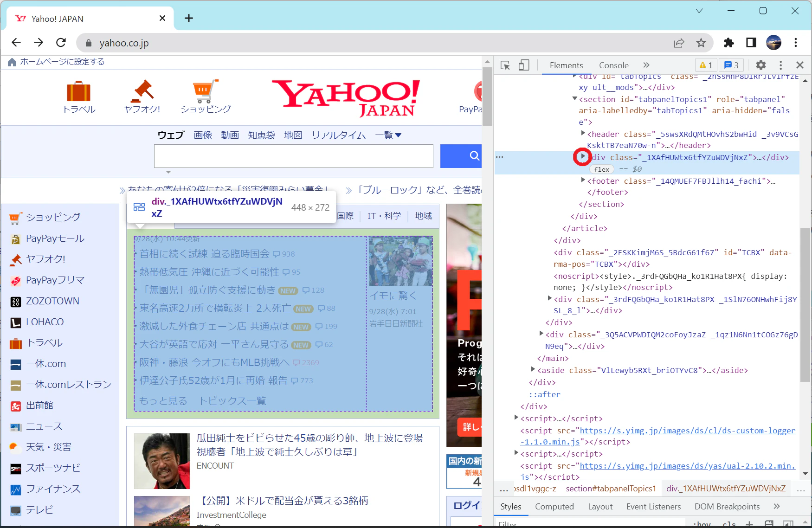
Task: Select the リアルタイム search tab
Action: point(339,135)
